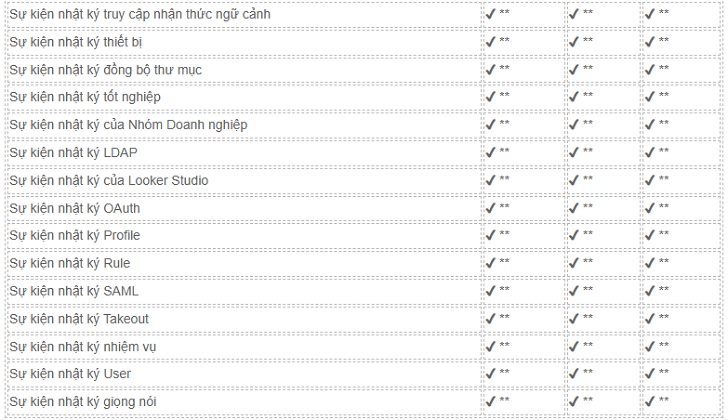Select 'Sự kiện nhật ký OAuth' row label
The height and width of the screenshot is (420, 728).
(x=75, y=208)
